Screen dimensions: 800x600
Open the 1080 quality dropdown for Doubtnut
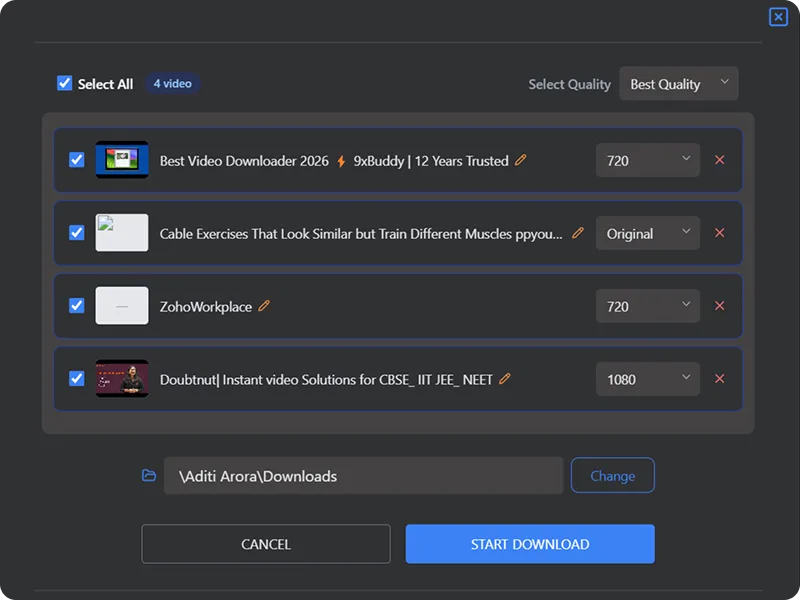pyautogui.click(x=647, y=379)
